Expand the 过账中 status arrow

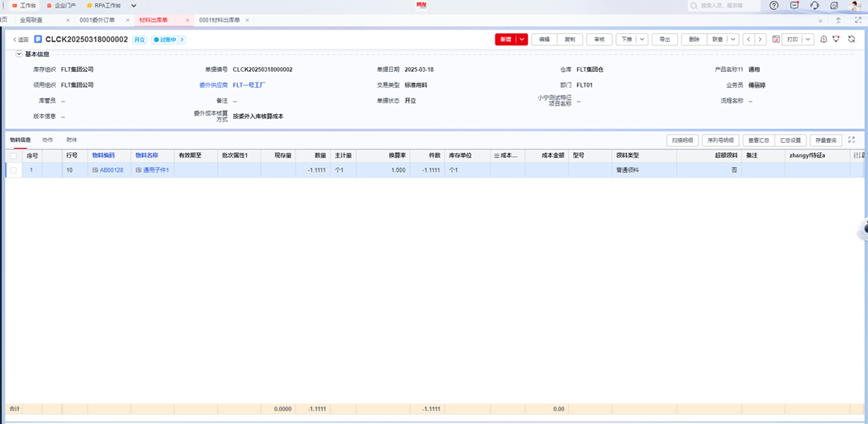(x=183, y=40)
